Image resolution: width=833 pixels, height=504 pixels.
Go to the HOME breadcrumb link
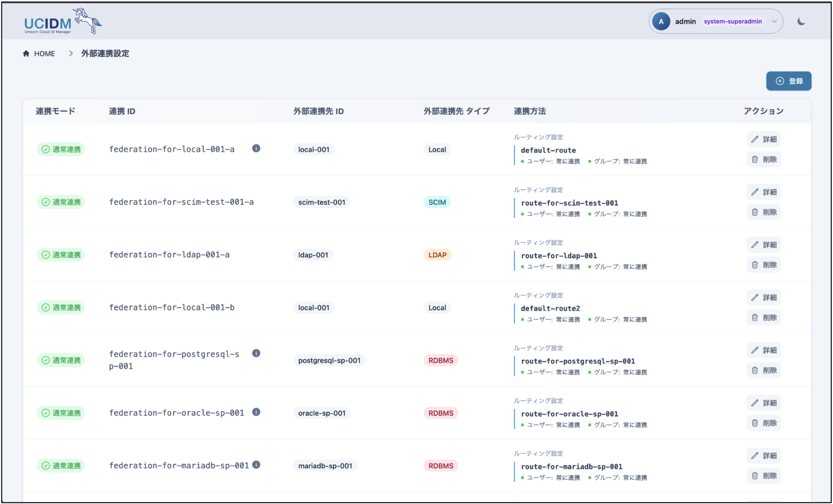coord(39,54)
